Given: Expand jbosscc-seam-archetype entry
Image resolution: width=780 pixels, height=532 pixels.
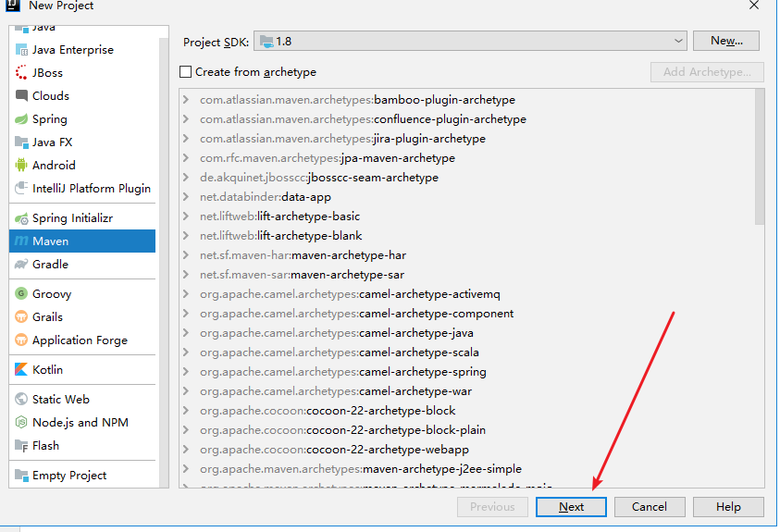Looking at the screenshot, I should tap(186, 177).
